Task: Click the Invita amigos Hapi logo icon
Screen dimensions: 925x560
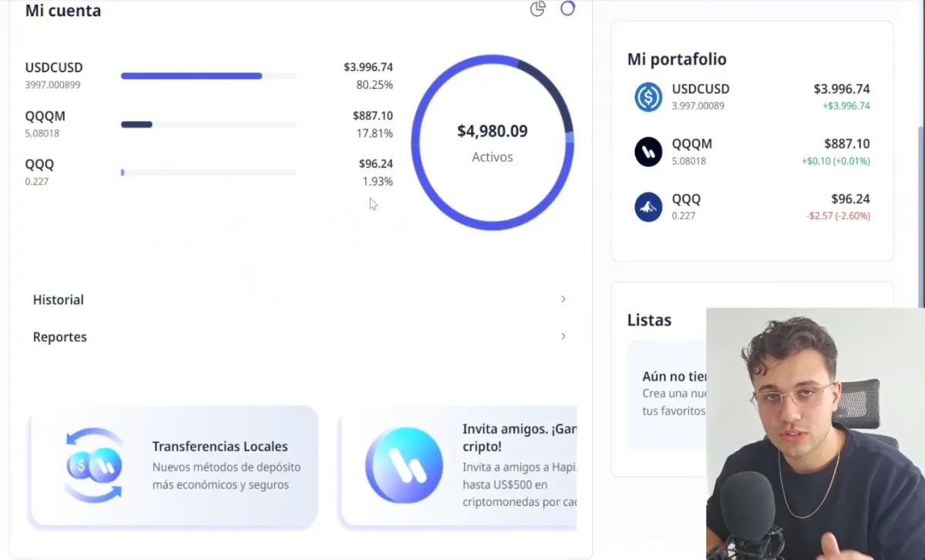Action: [404, 465]
